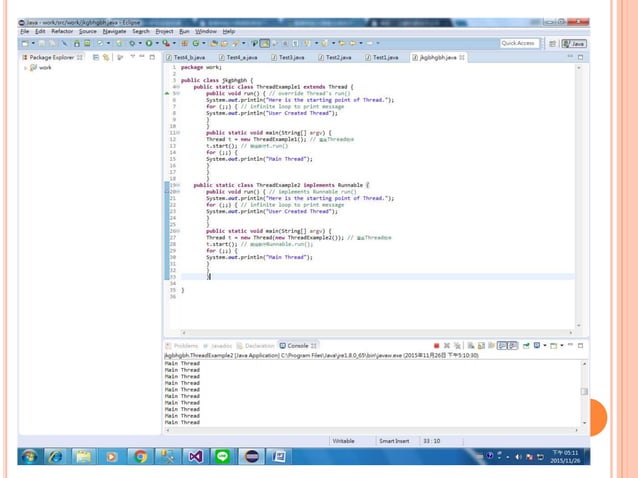Image resolution: width=638 pixels, height=478 pixels.
Task: Click the red Terminate button in Console
Action: [436, 346]
